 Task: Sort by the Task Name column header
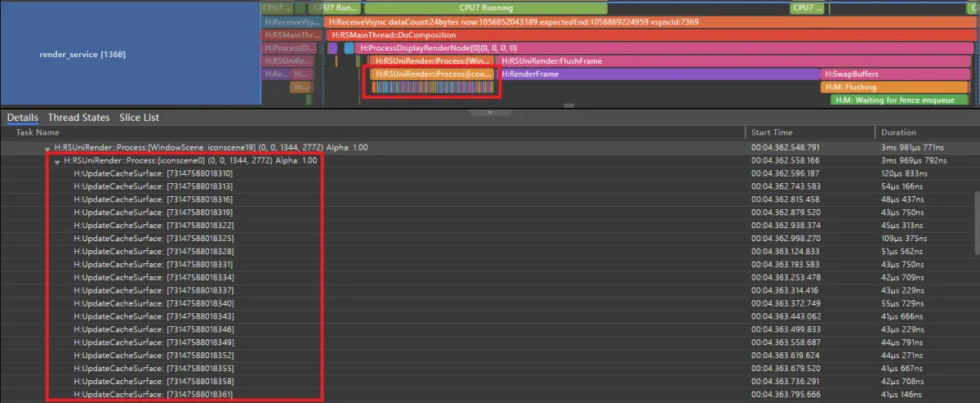click(x=38, y=132)
